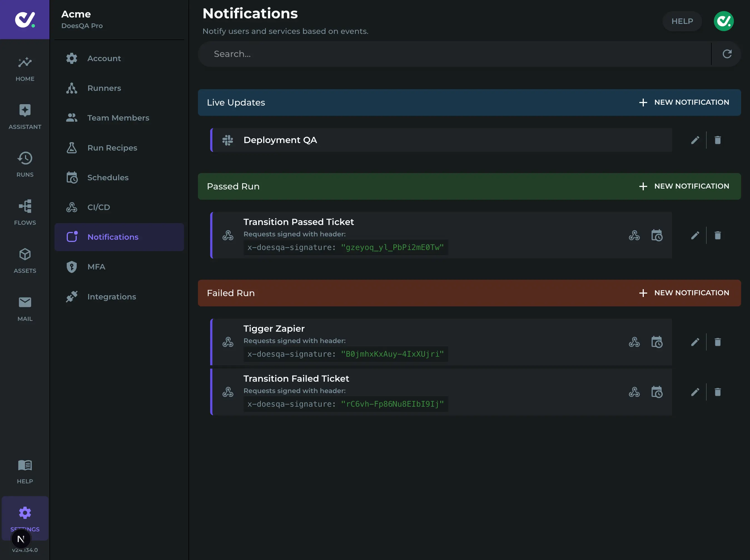Click the schedule icon on Transition Failed Ticket
The height and width of the screenshot is (560, 750).
(x=657, y=392)
